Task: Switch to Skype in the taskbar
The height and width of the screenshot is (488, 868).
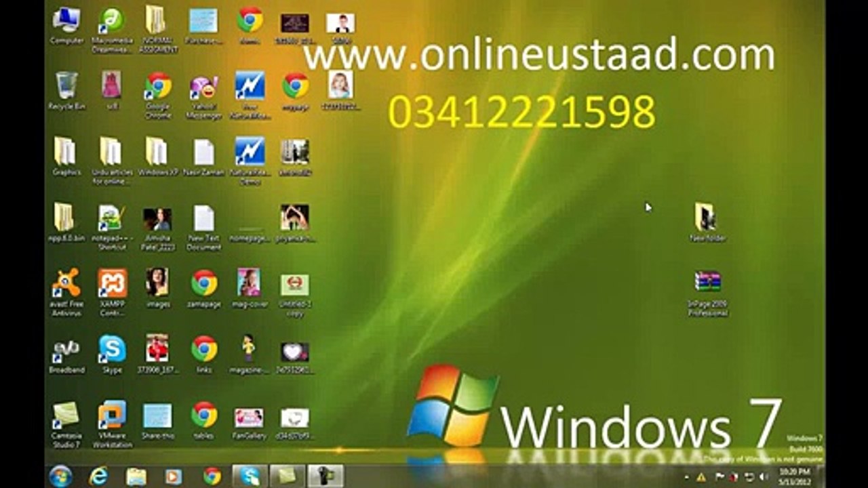Action: click(x=250, y=476)
